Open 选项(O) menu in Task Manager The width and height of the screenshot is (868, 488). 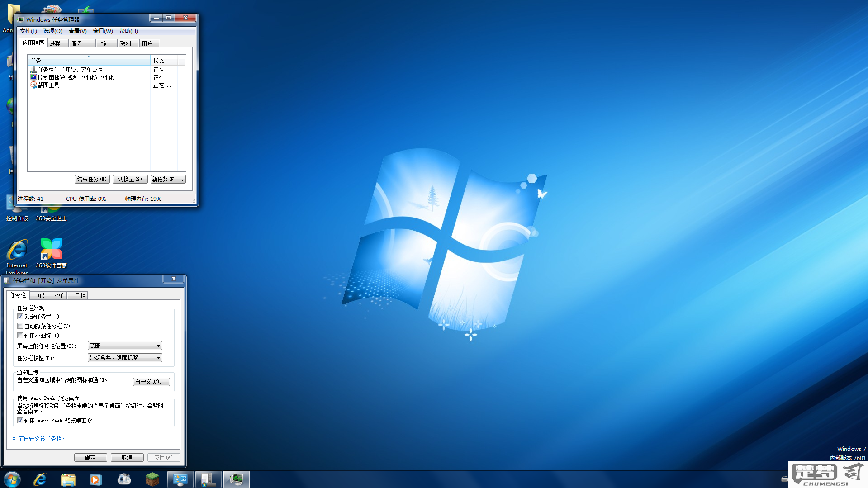tap(52, 31)
